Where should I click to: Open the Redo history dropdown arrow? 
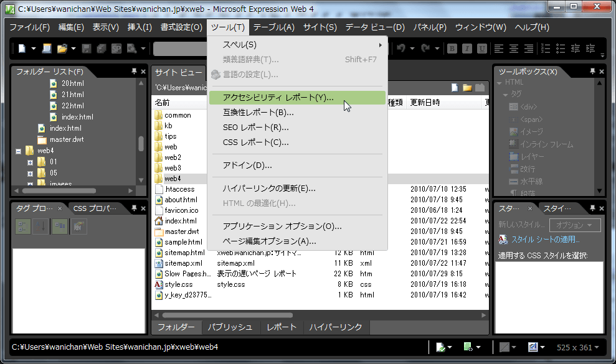coord(437,49)
